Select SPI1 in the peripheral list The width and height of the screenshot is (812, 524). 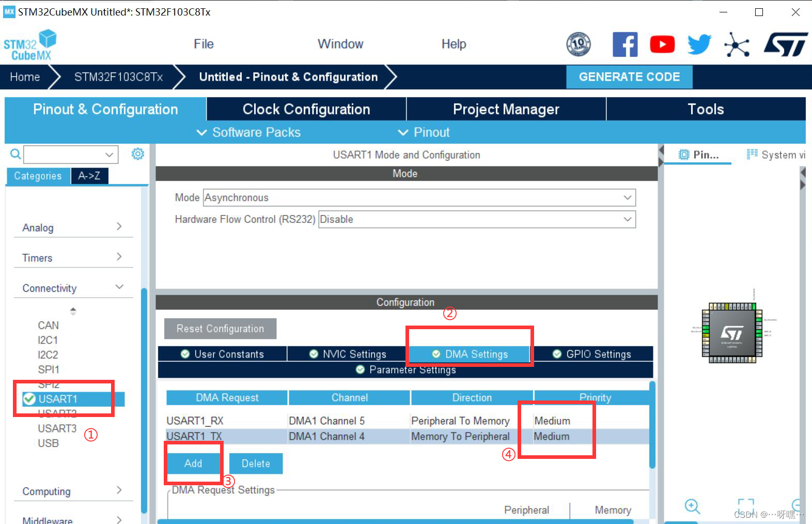click(x=49, y=369)
